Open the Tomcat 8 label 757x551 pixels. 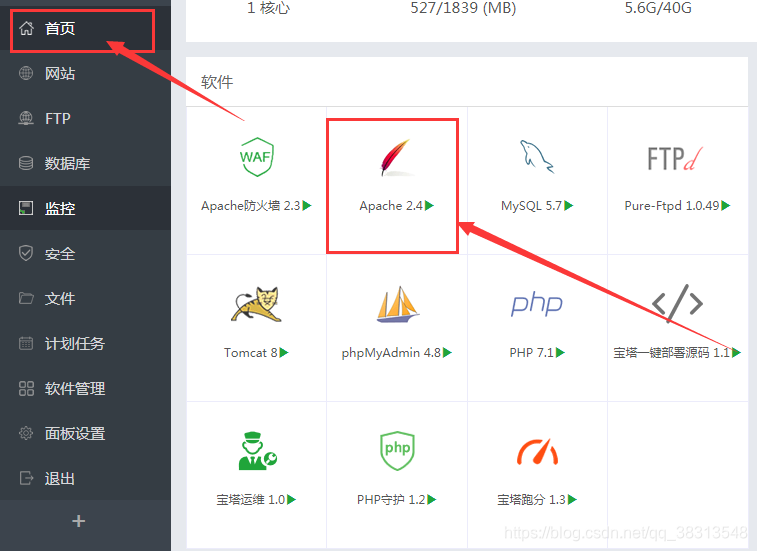251,353
